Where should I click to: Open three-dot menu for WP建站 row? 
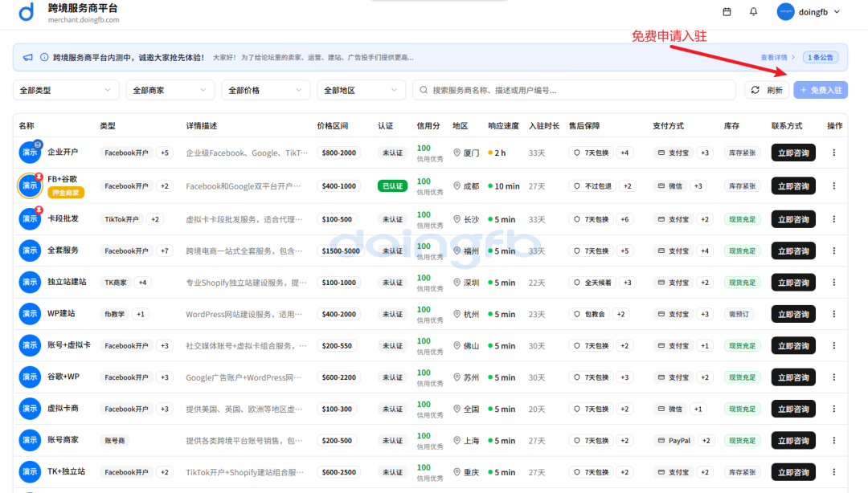(833, 314)
